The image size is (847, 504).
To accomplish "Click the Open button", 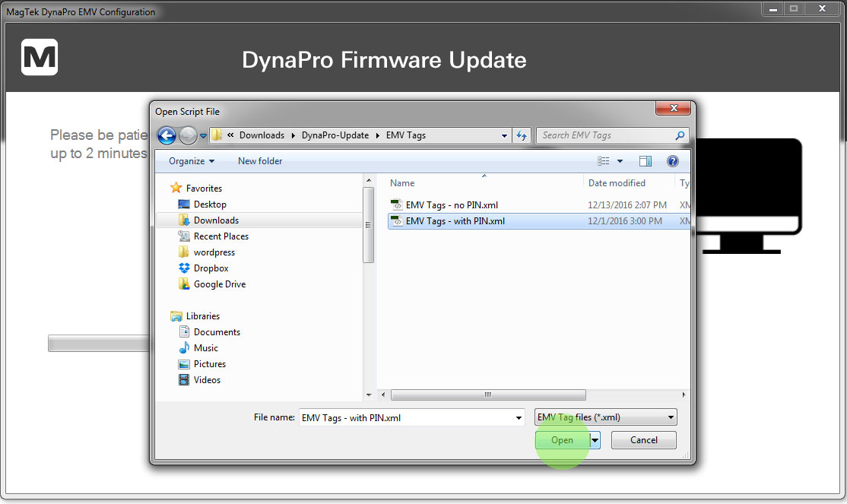I will [x=562, y=440].
